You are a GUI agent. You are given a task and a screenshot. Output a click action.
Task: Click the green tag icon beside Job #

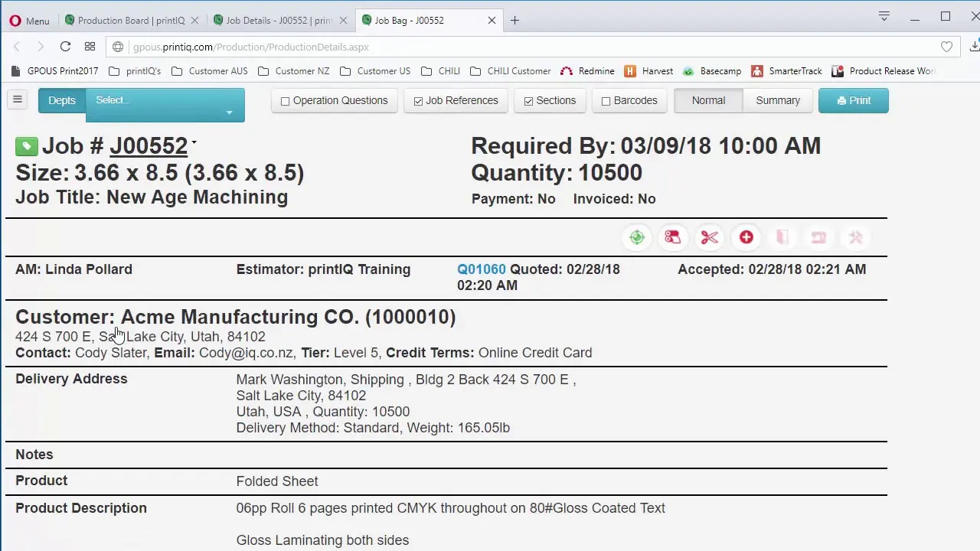click(26, 146)
